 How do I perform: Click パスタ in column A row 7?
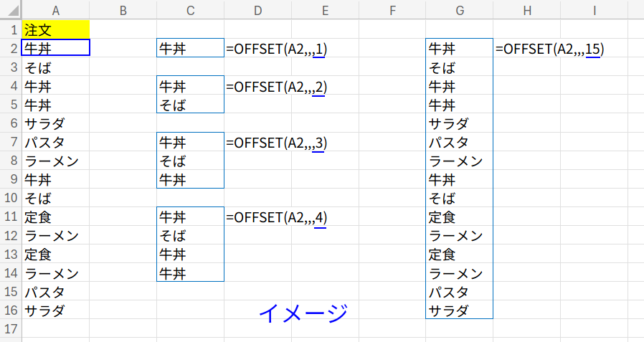55,142
